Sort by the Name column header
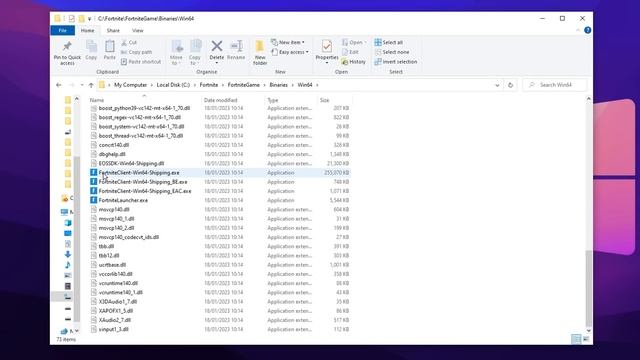The image size is (640, 360). coord(97,100)
